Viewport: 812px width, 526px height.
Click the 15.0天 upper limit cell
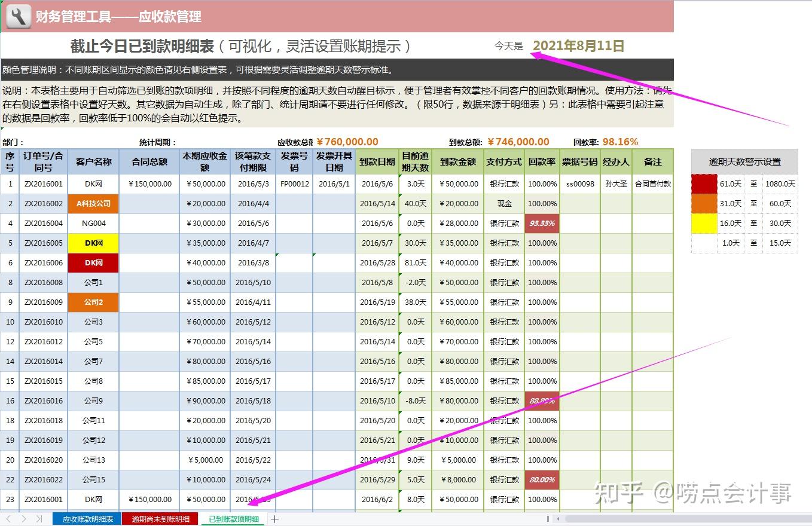pyautogui.click(x=780, y=243)
